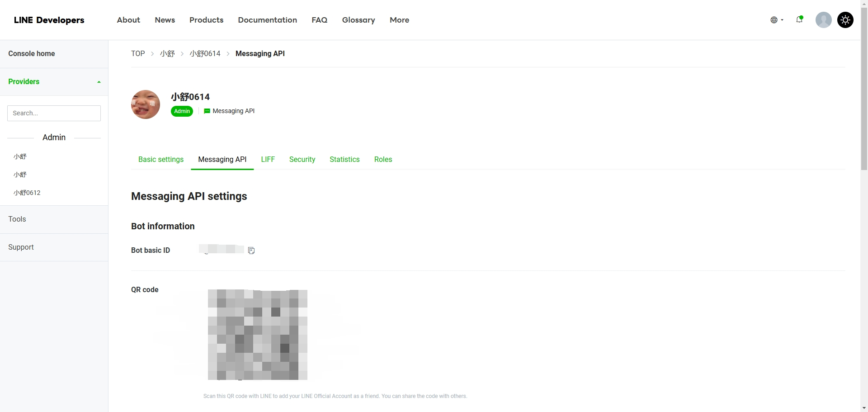Open the Statistics tab
The height and width of the screenshot is (412, 868).
coord(344,159)
